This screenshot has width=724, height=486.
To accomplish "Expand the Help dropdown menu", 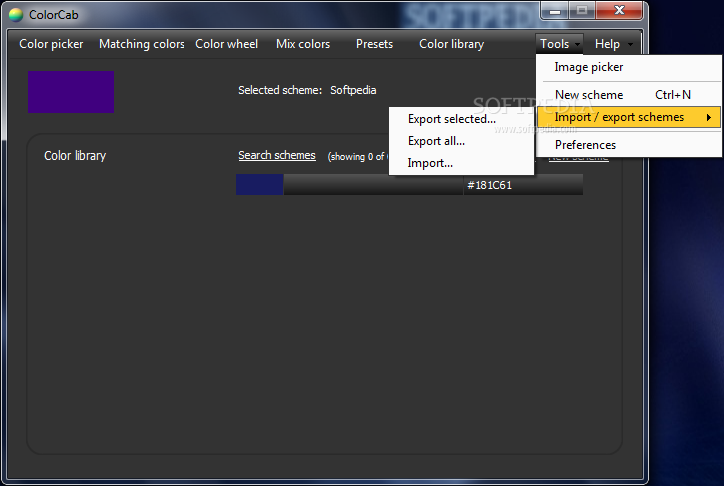I will [x=613, y=44].
